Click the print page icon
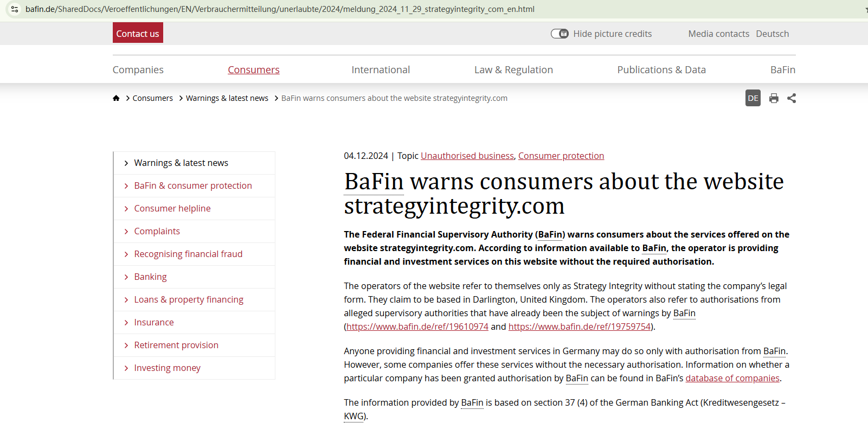The image size is (868, 429). coord(774,98)
